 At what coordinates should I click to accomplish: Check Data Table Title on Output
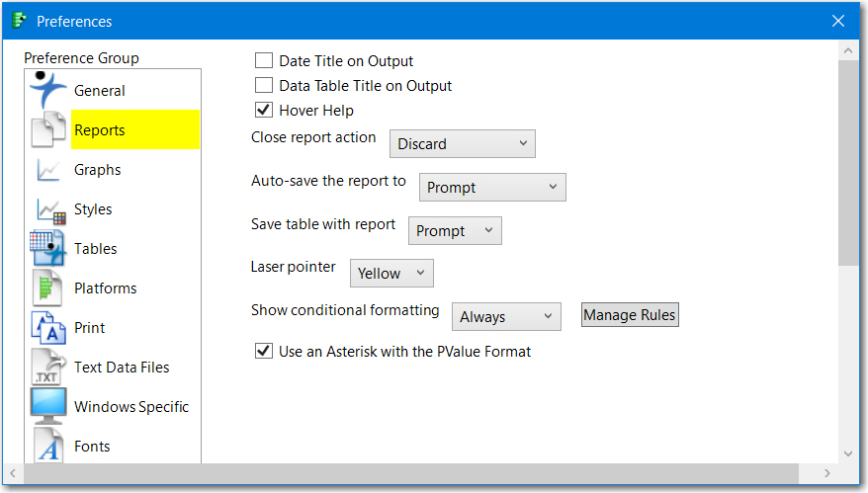click(264, 86)
